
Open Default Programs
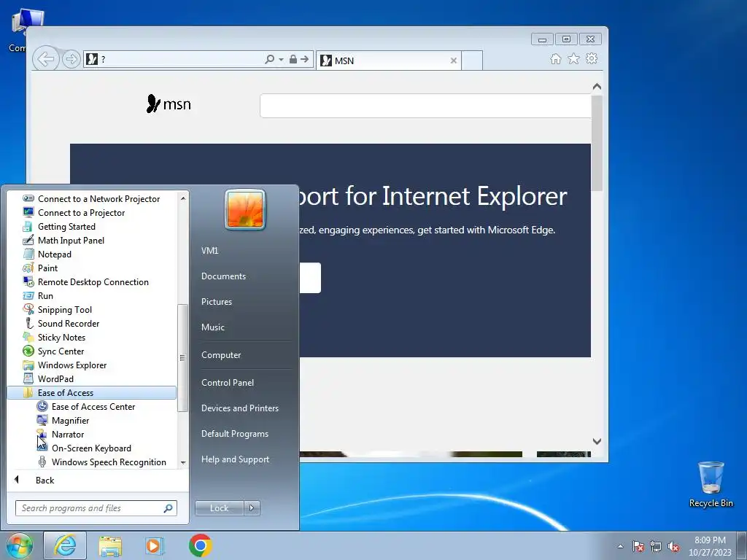click(235, 434)
